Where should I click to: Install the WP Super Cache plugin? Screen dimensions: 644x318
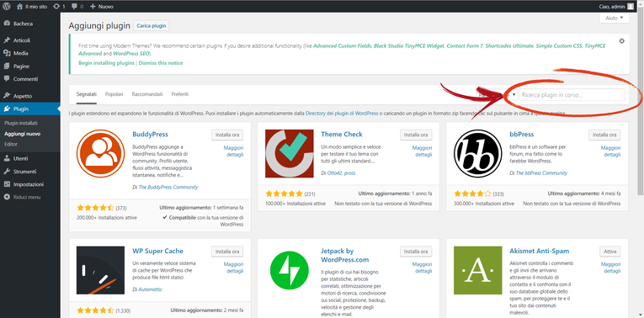click(227, 252)
